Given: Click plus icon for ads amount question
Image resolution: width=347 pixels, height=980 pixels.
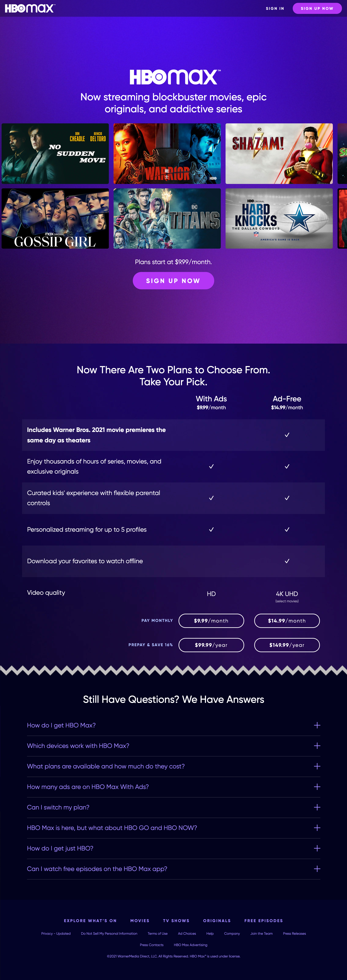Looking at the screenshot, I should pos(317,787).
